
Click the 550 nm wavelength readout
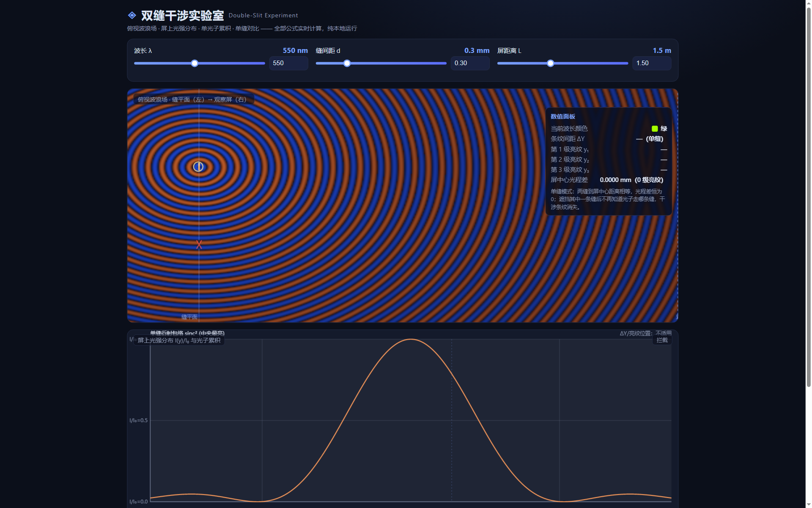pyautogui.click(x=295, y=50)
